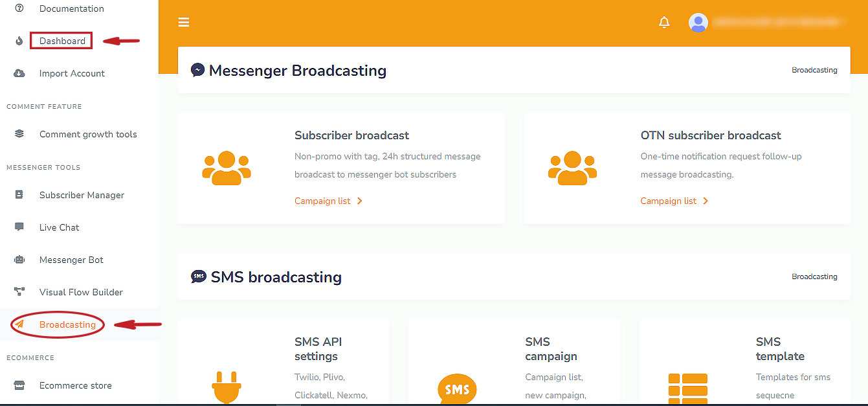Open the user account dropdown name
Viewport: 868px width, 406px height.
(x=777, y=23)
